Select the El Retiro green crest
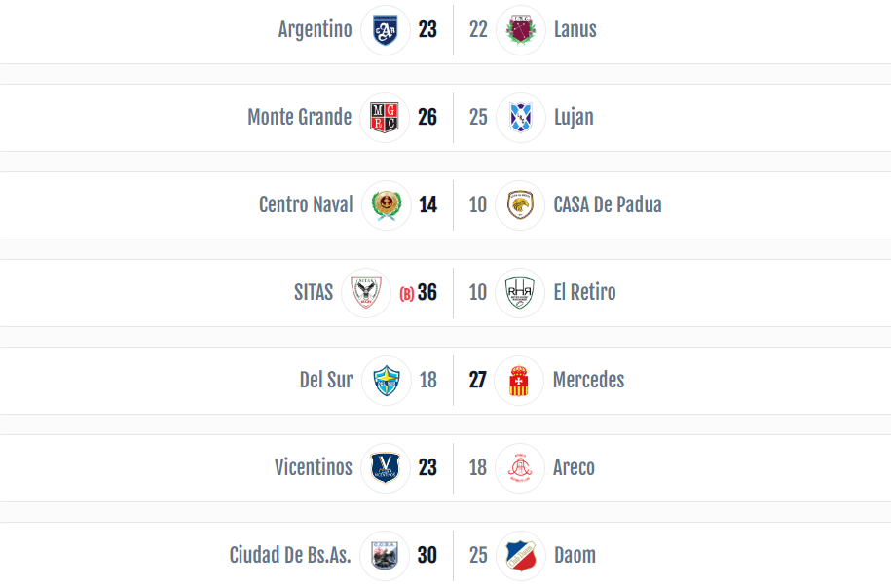This screenshot has width=891, height=588. [520, 293]
